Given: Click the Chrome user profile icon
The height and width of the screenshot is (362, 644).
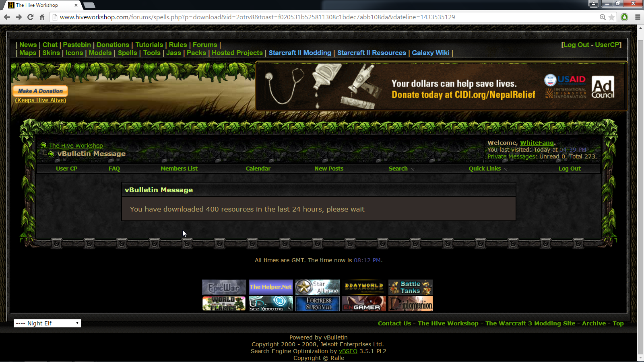Looking at the screenshot, I should tap(593, 4).
